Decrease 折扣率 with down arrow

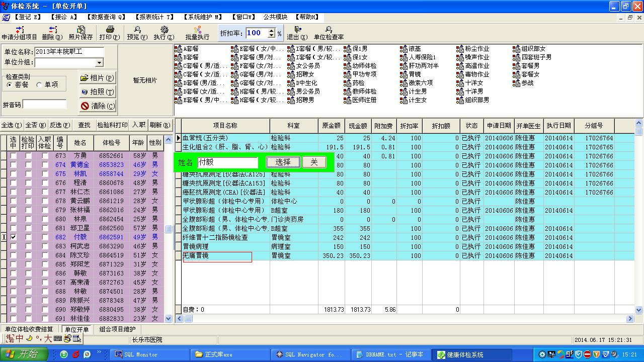[272, 36]
